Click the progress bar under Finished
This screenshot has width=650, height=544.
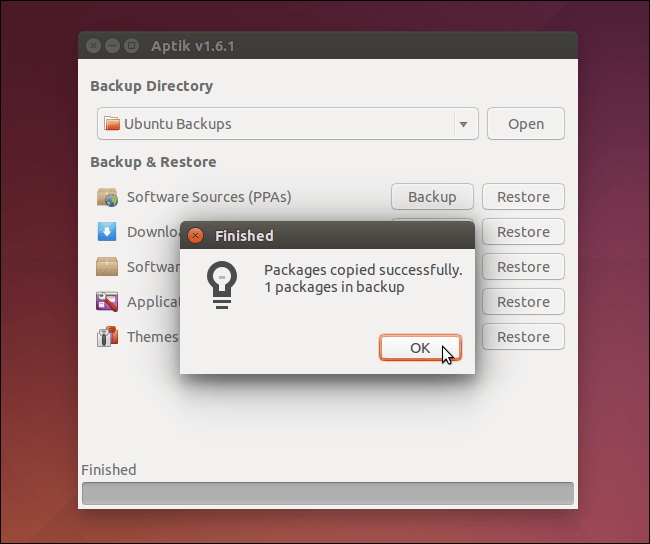point(327,493)
